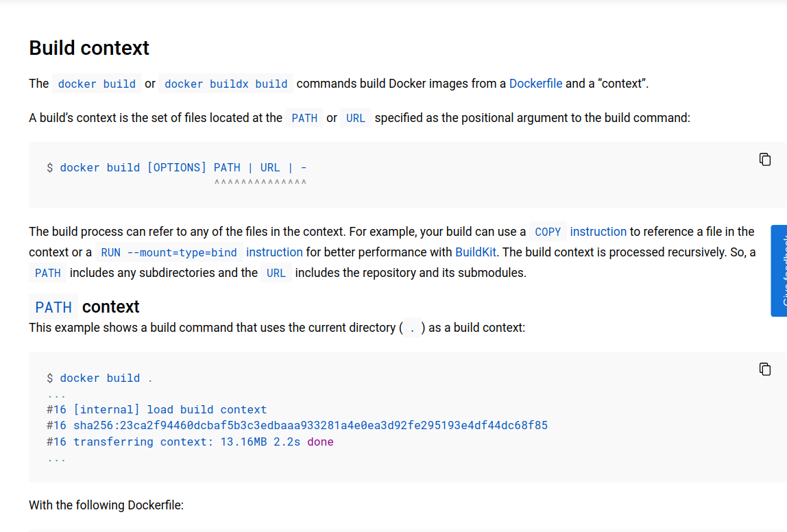Click the 'Build context' main heading
Screen dimensions: 787x532
point(89,48)
